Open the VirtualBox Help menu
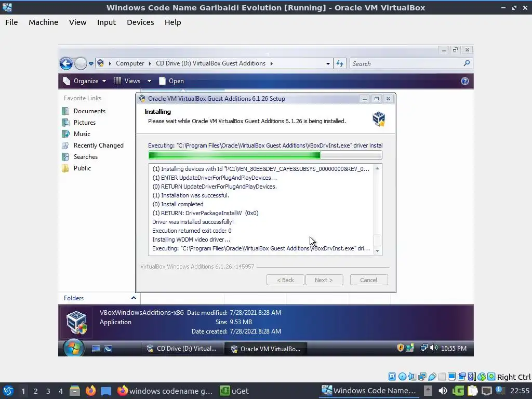This screenshot has height=399, width=532. (172, 22)
